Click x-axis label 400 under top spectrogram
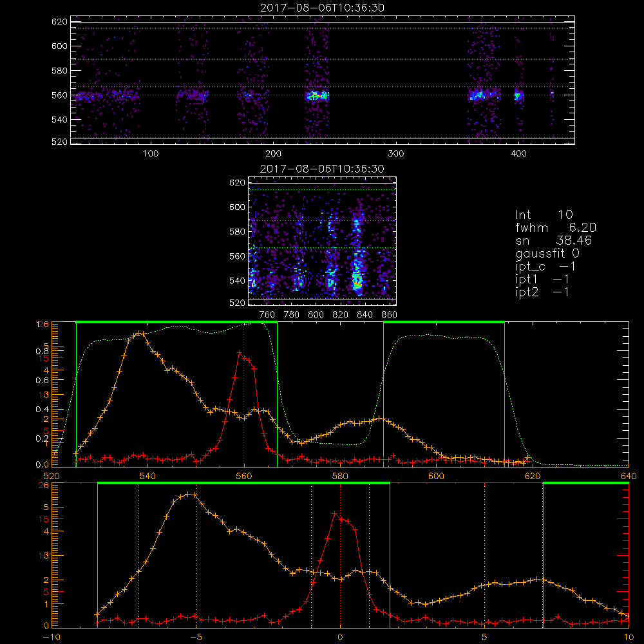The width and height of the screenshot is (644, 644). (x=518, y=154)
